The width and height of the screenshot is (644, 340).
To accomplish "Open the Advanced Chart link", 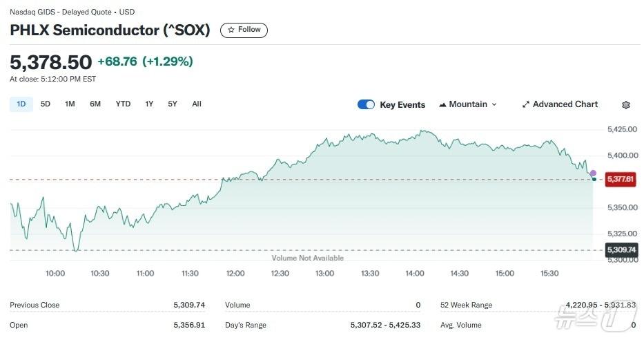I will [x=565, y=104].
